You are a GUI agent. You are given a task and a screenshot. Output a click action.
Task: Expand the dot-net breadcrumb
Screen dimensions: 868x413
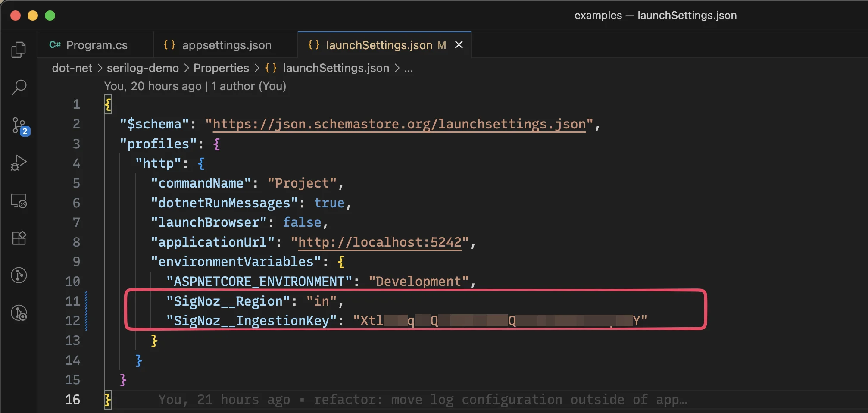[x=72, y=68]
